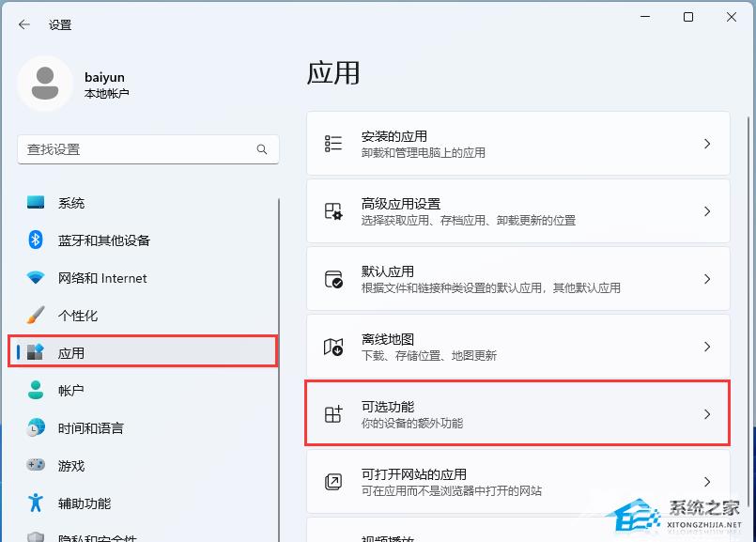
Task: Expand 可打开网站的应用 with its chevron
Action: [707, 481]
